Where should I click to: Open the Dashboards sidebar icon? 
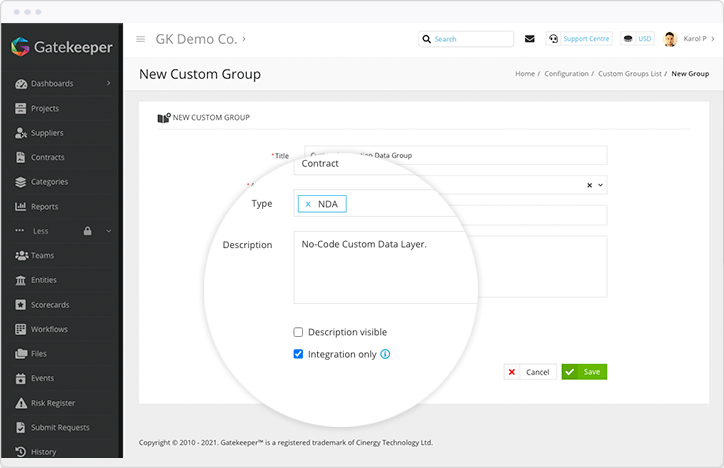pos(21,84)
